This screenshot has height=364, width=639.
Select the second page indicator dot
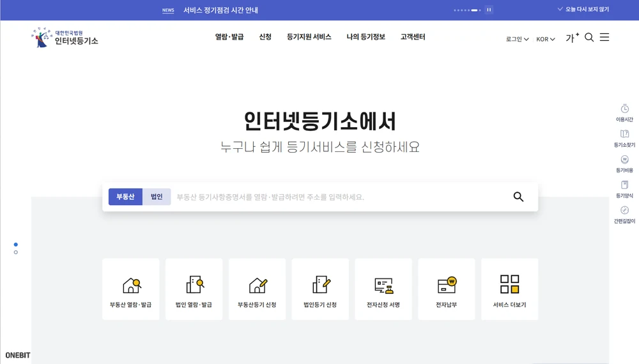[16, 252]
